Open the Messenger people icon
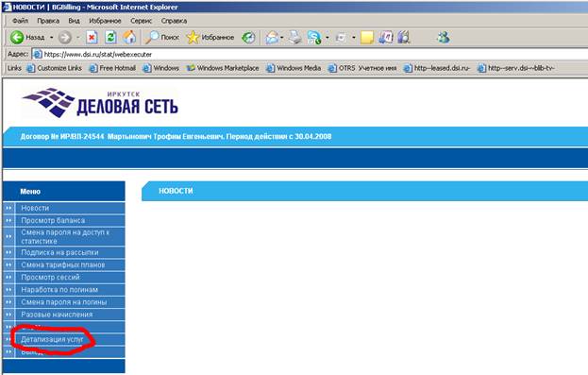Image resolution: width=588 pixels, height=375 pixels. (444, 38)
